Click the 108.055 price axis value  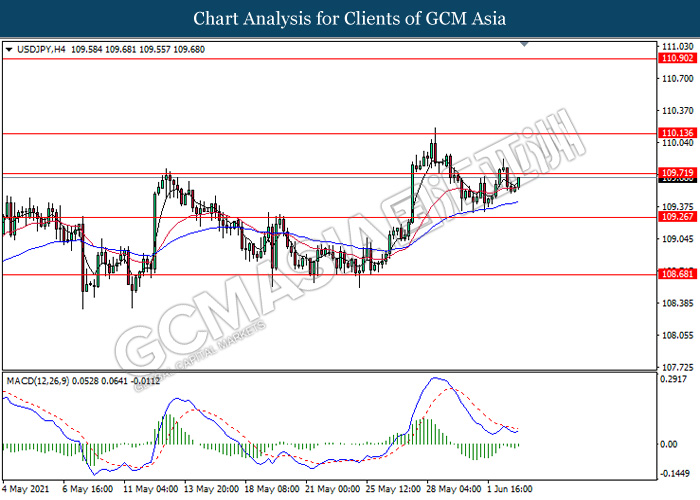point(678,336)
